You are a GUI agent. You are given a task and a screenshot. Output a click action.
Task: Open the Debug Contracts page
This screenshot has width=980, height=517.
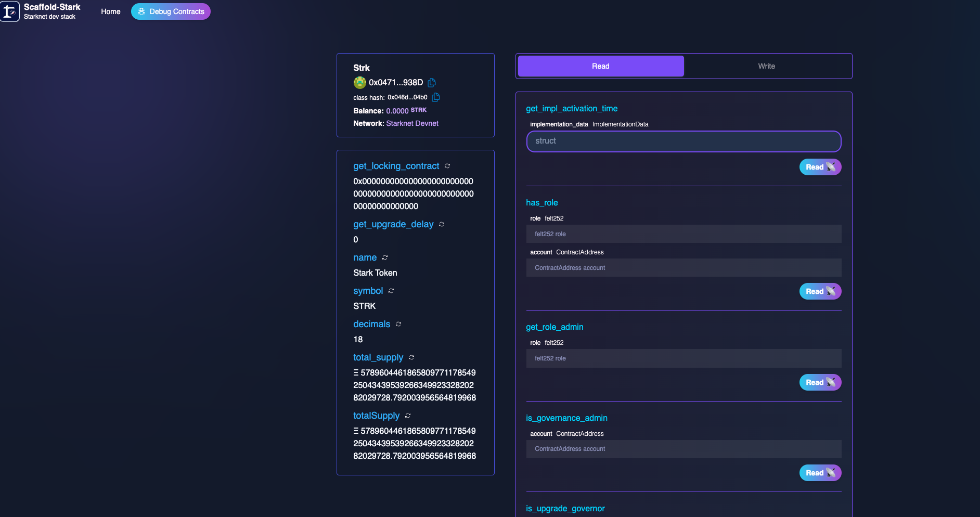(x=171, y=11)
